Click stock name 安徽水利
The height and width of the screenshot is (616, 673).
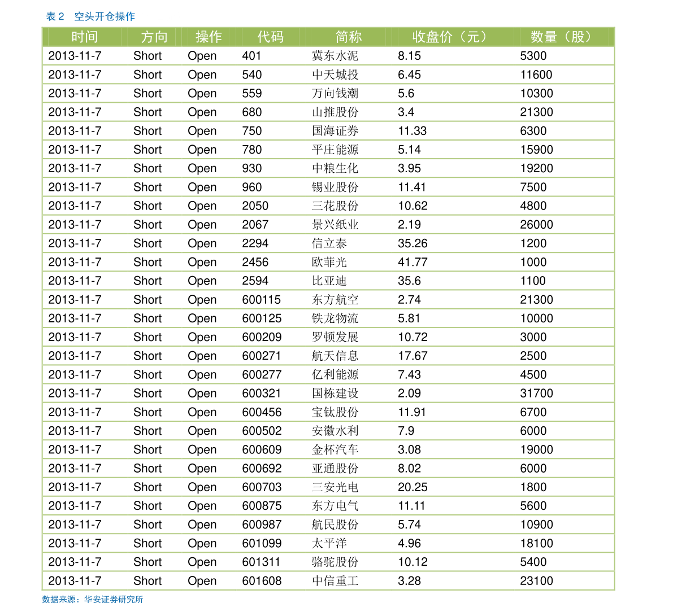335,431
